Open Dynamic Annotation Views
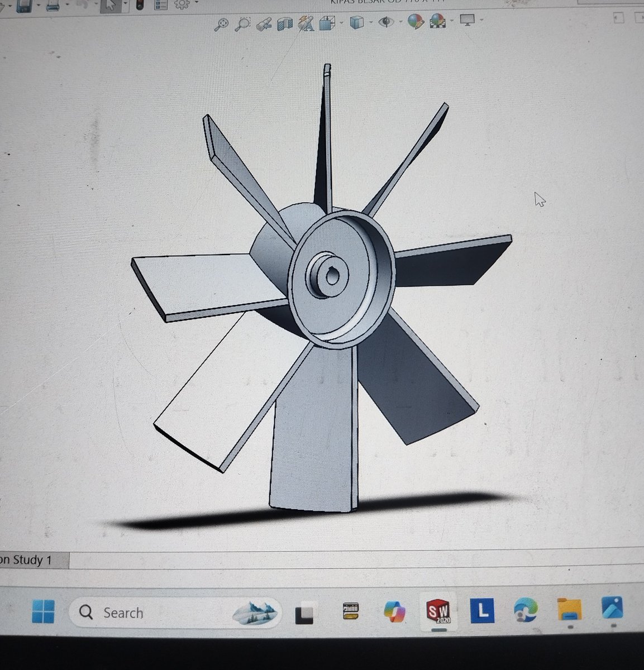The height and width of the screenshot is (670, 644). tap(306, 23)
